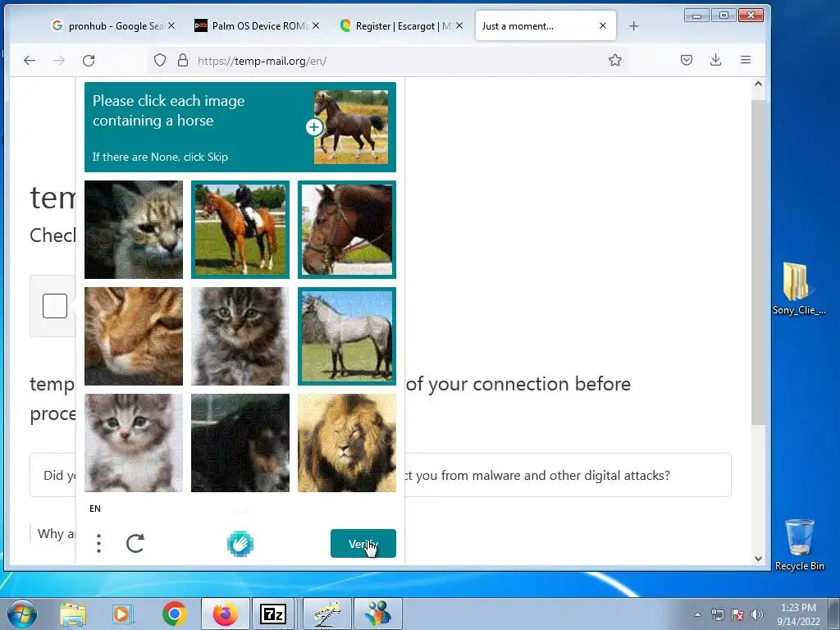Select the fluffy gray kitten tile
The width and height of the screenshot is (840, 630).
(x=240, y=336)
